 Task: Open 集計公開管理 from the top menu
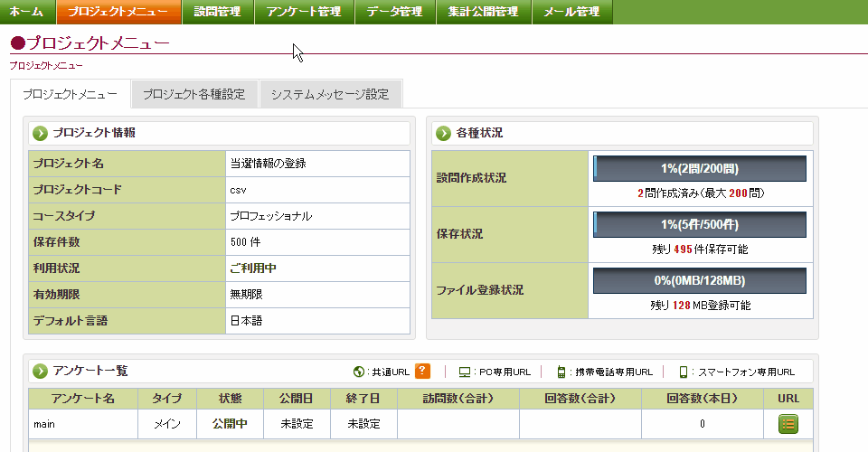click(x=483, y=12)
